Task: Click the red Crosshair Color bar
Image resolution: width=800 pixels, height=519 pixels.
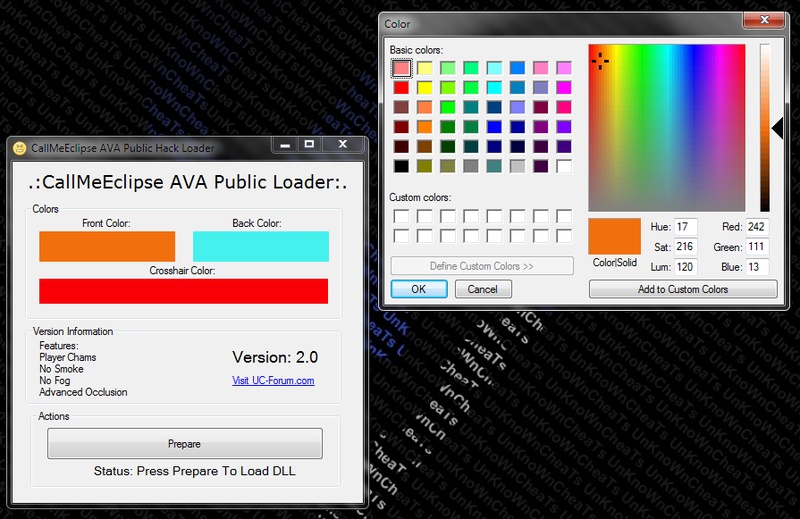Action: point(184,291)
